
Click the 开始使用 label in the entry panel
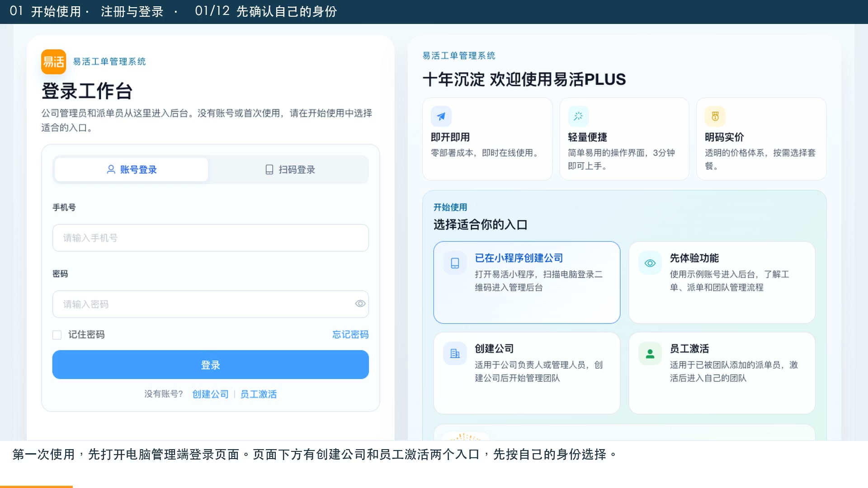click(450, 207)
